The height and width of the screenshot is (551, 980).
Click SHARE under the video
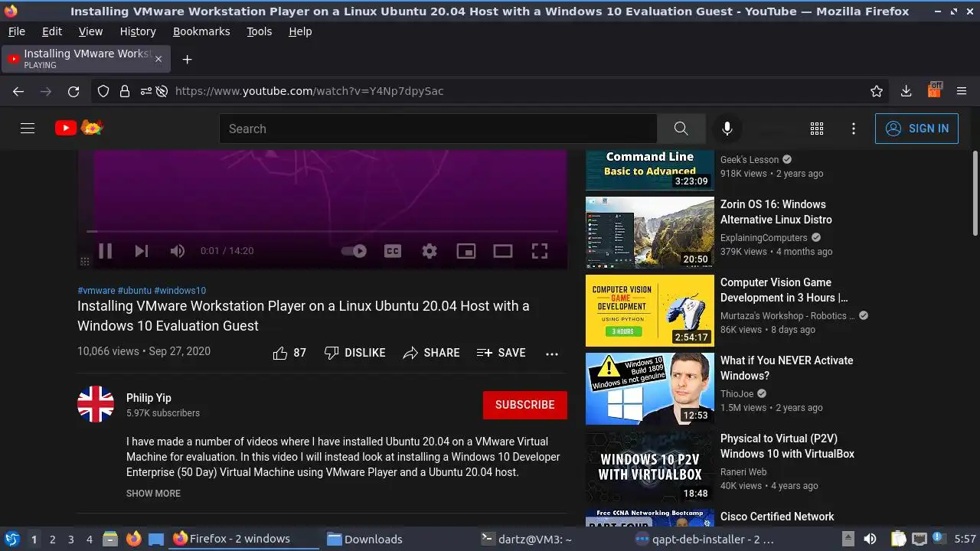431,353
